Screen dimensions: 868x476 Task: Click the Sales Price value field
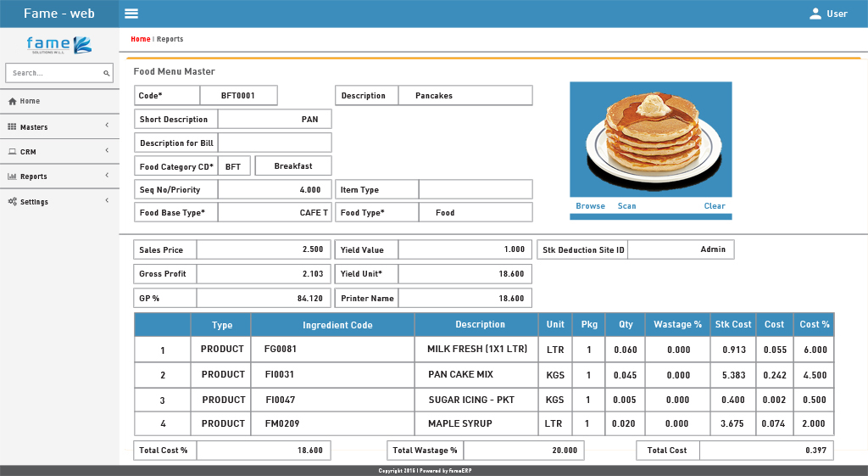click(x=264, y=250)
